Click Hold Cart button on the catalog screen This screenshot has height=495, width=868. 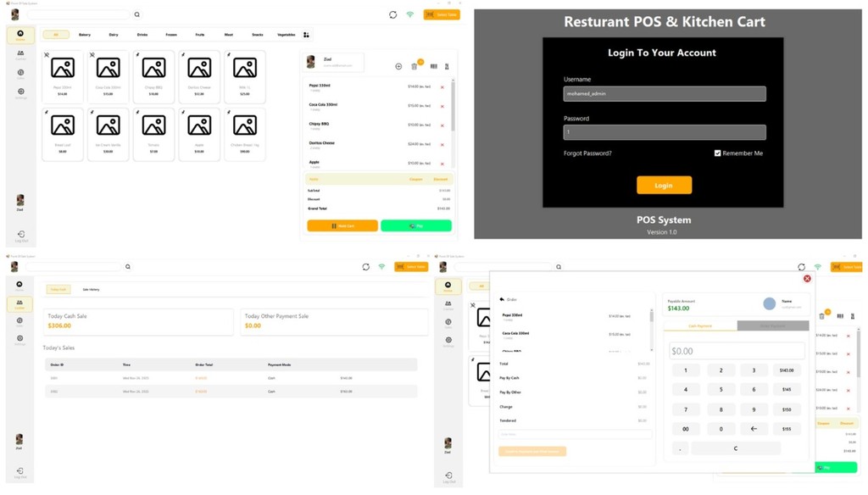(x=342, y=226)
